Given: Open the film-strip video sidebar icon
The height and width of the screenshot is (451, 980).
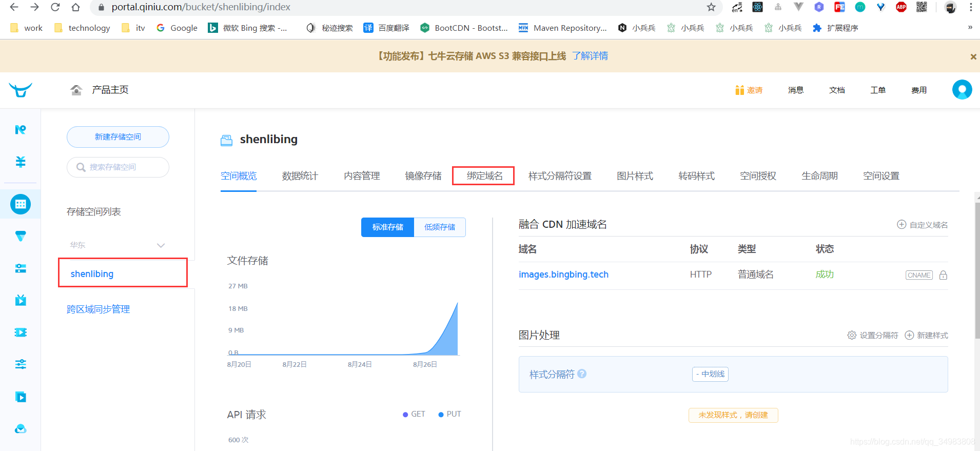Looking at the screenshot, I should (21, 332).
